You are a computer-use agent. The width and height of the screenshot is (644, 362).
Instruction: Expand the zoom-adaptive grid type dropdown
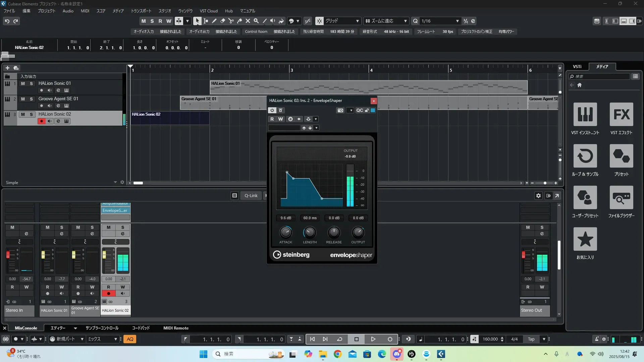pyautogui.click(x=405, y=21)
